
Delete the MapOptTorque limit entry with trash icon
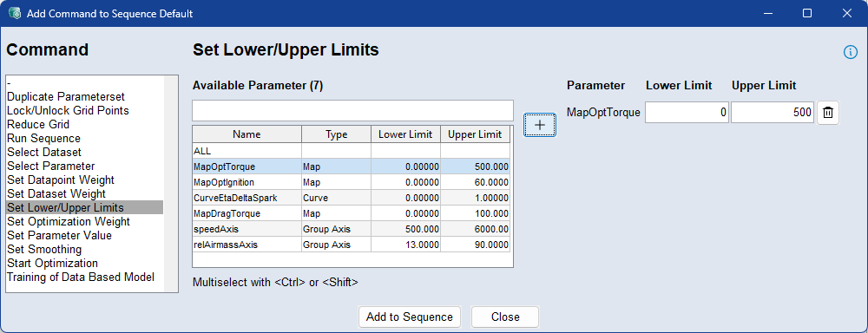[x=827, y=112]
